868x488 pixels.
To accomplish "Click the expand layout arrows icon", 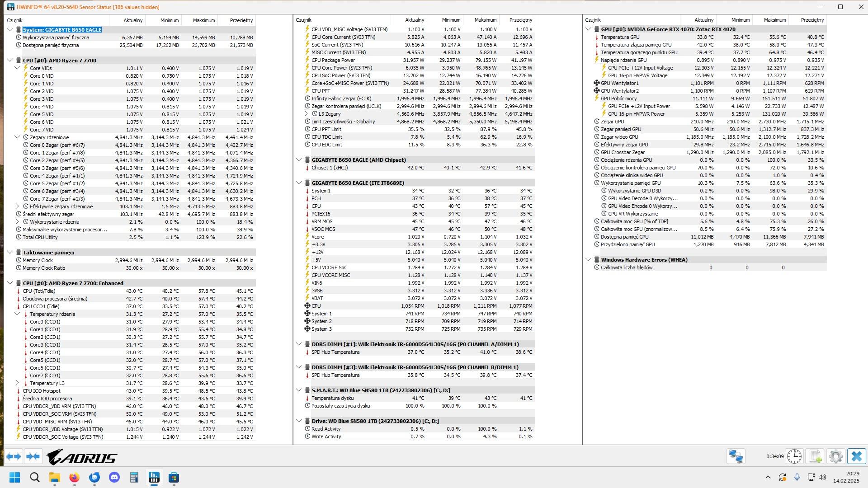I will coord(14,456).
